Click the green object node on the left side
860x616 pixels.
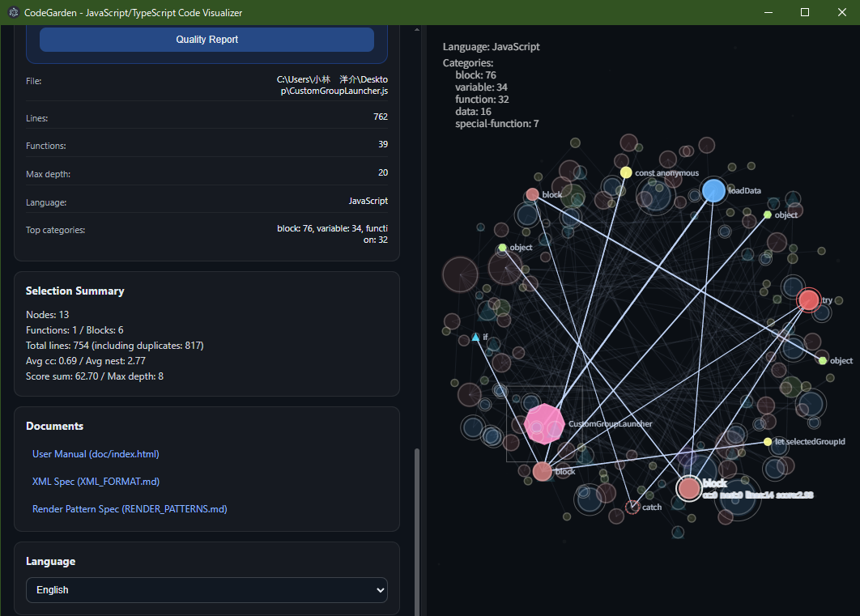502,248
